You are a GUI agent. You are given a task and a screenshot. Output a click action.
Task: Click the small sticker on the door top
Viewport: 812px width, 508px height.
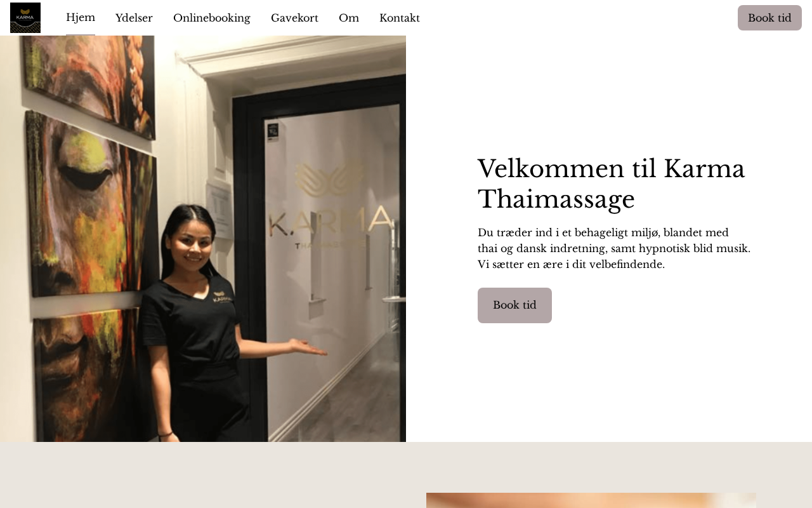tap(273, 131)
